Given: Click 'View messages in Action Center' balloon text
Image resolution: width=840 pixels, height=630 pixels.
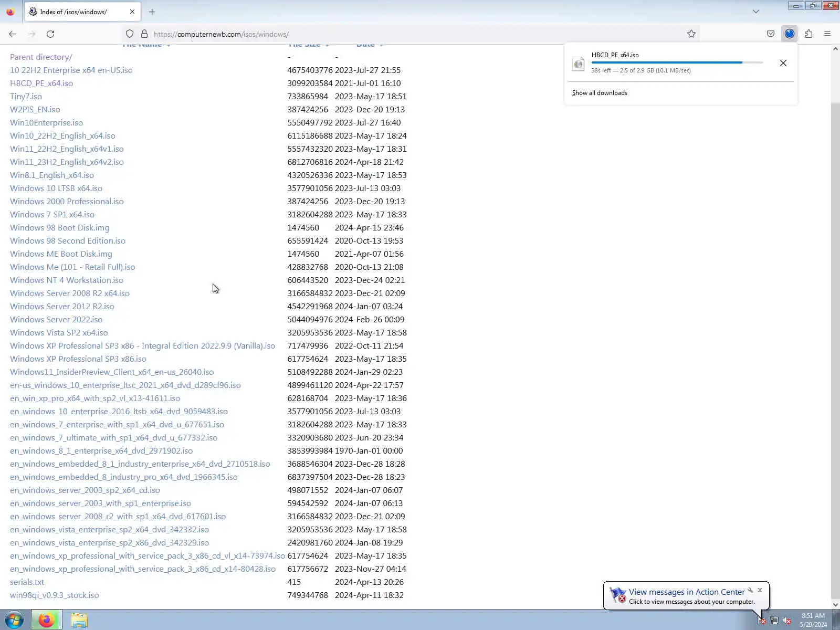Looking at the screenshot, I should click(x=687, y=592).
